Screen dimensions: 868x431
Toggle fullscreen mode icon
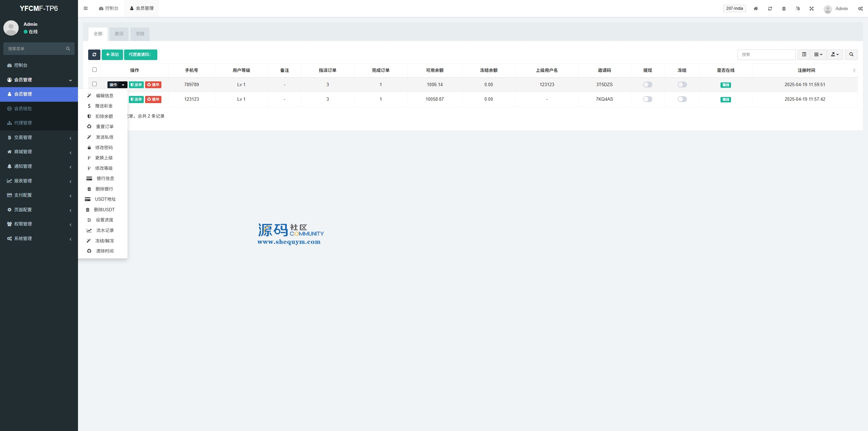point(812,8)
